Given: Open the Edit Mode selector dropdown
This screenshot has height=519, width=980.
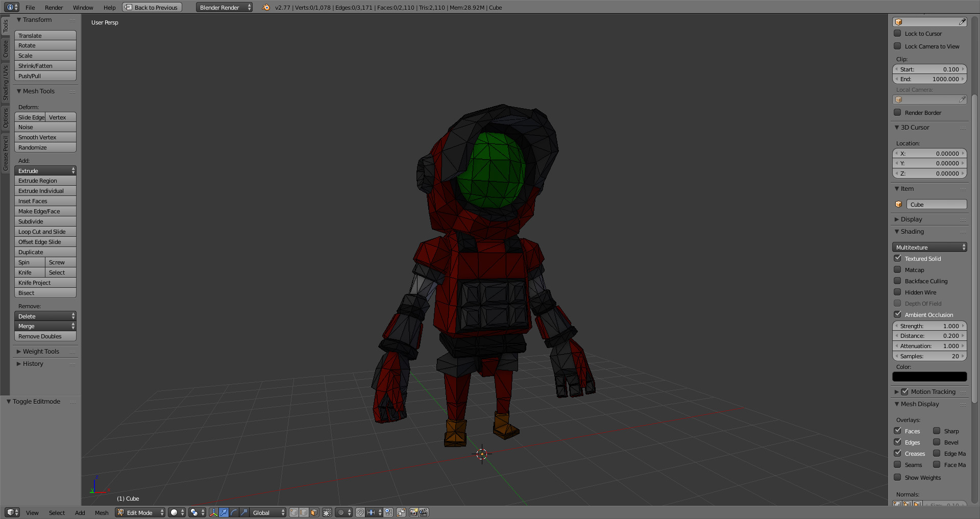Looking at the screenshot, I should (140, 512).
